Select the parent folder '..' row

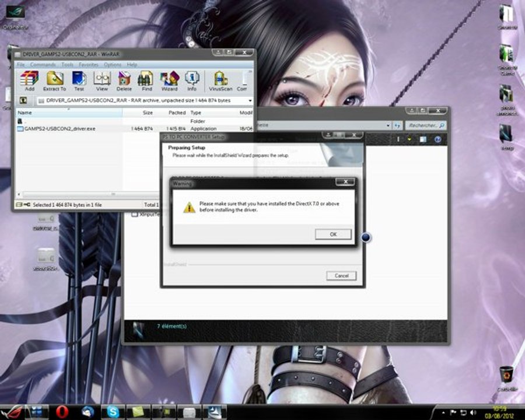click(x=135, y=121)
